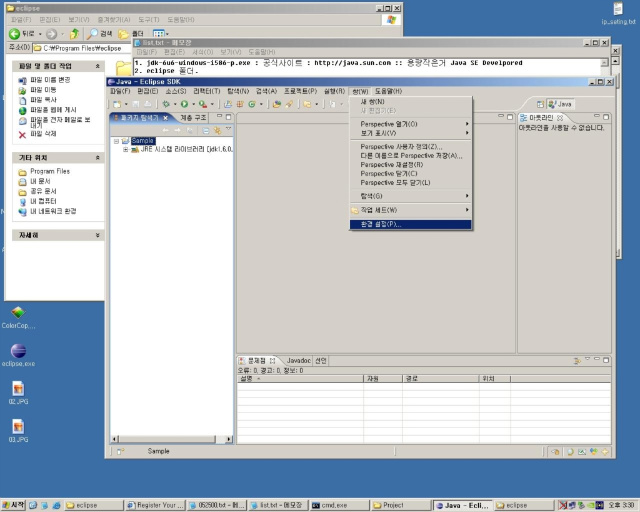The image size is (640, 512).
Task: Minimize the Package Explorer panel
Action: [219, 117]
